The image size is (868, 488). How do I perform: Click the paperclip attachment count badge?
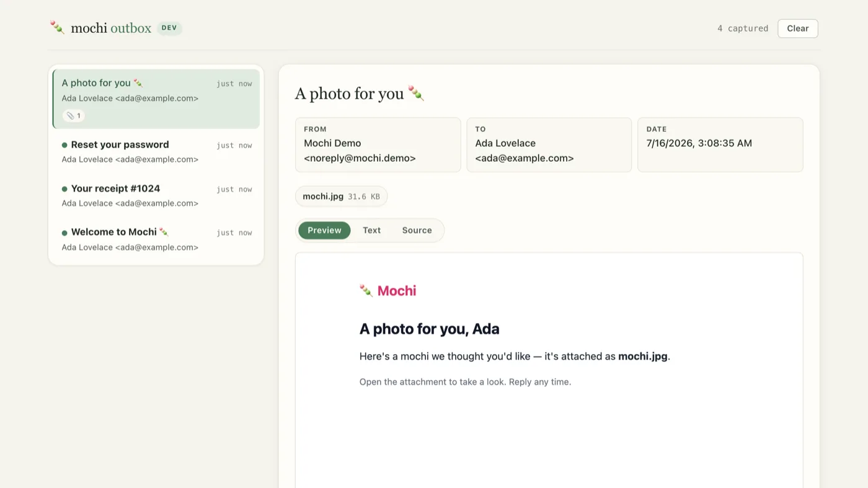point(74,115)
